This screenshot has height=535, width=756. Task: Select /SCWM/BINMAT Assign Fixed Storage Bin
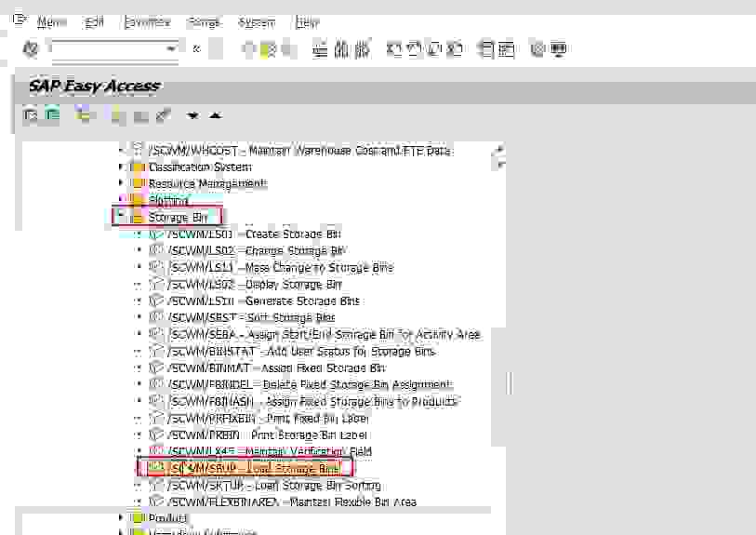277,368
